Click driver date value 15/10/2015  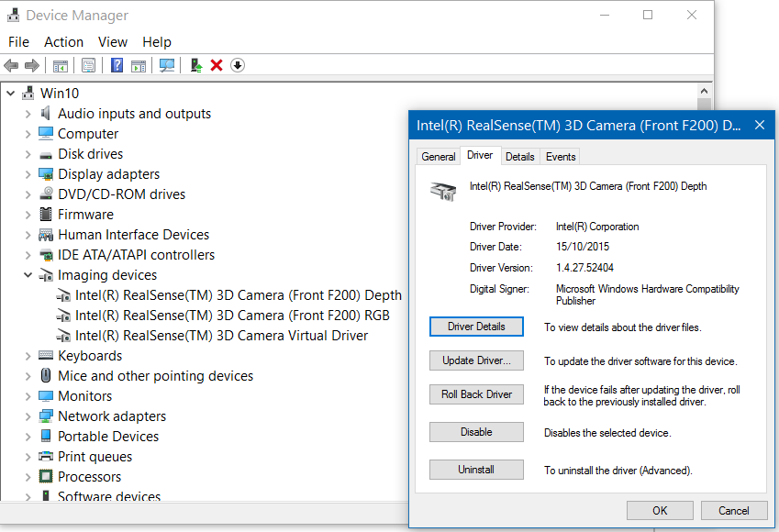point(583,247)
